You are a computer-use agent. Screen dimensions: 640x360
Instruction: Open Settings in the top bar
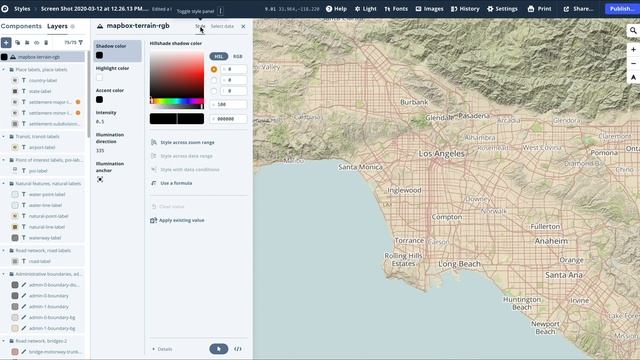(x=502, y=9)
